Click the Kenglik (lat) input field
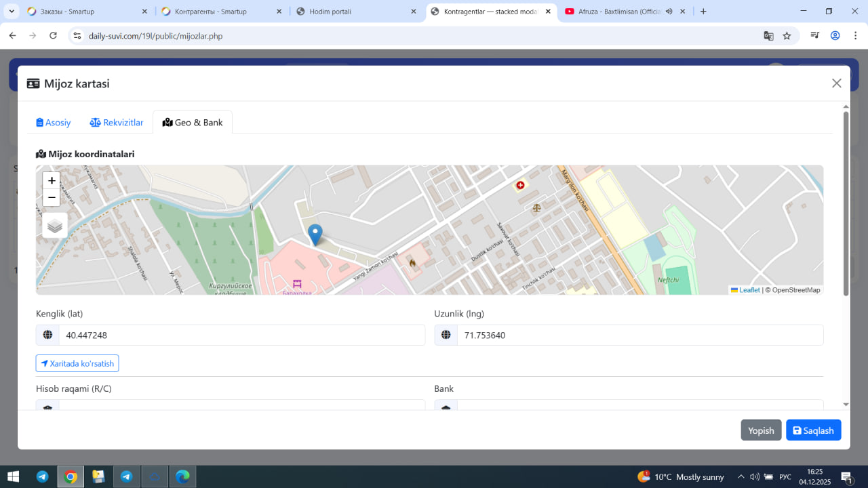This screenshot has width=868, height=488. 241,335
